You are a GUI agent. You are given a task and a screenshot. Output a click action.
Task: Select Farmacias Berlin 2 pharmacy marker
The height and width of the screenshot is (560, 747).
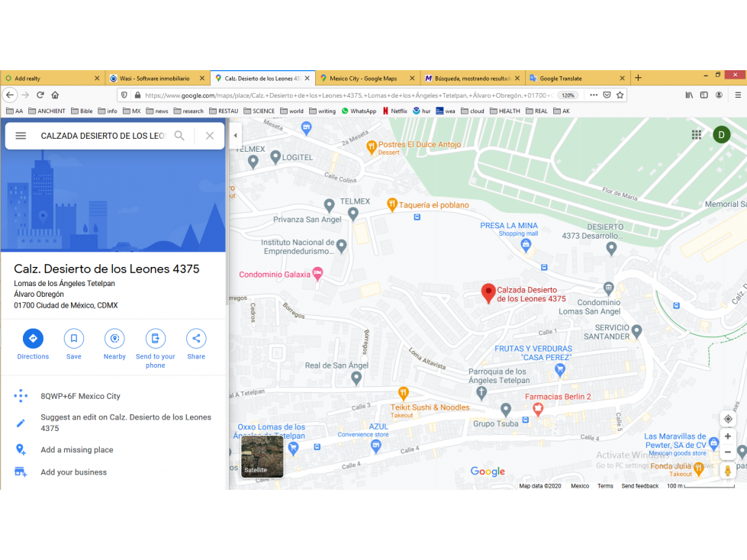[x=538, y=409]
